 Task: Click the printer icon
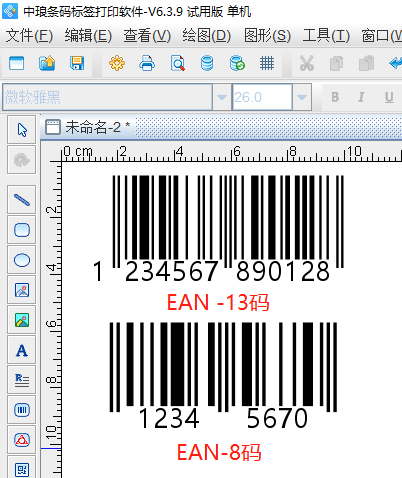[x=147, y=63]
